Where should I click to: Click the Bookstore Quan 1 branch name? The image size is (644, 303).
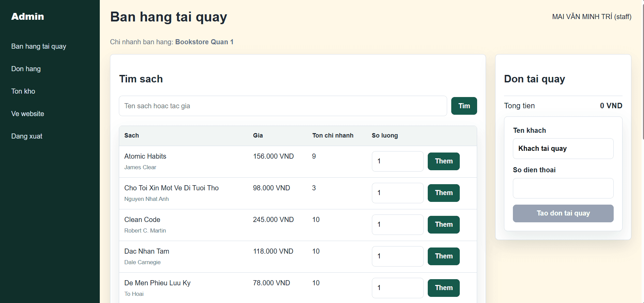204,42
